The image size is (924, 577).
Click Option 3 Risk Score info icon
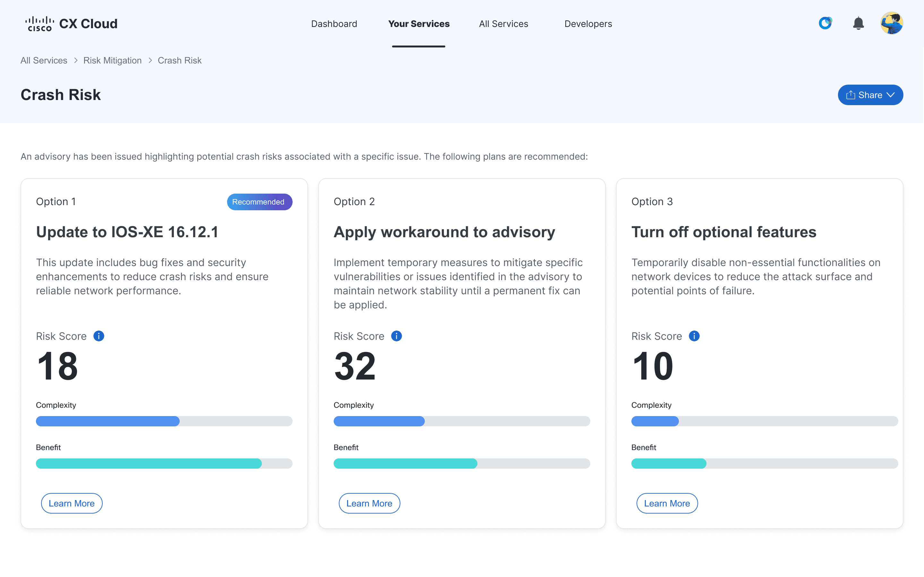point(694,336)
